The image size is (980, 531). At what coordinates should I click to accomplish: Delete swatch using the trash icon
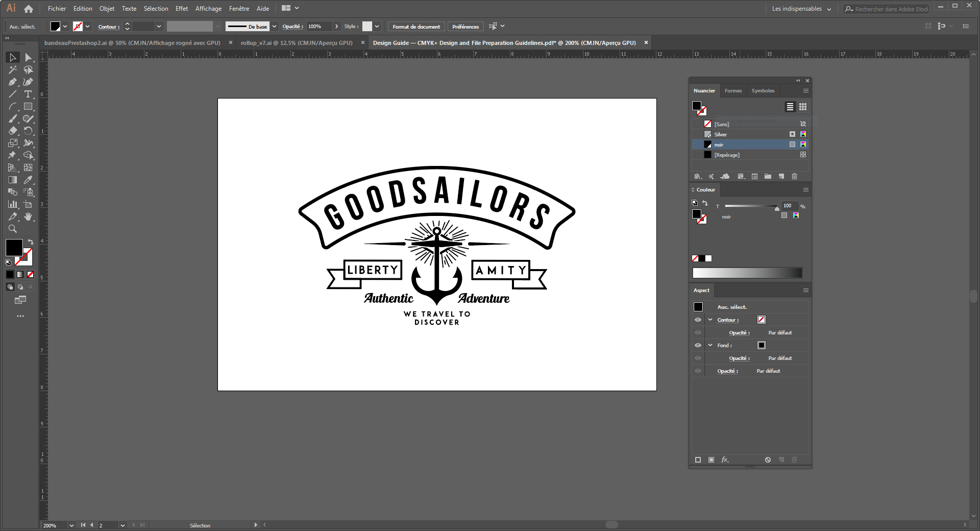794,177
